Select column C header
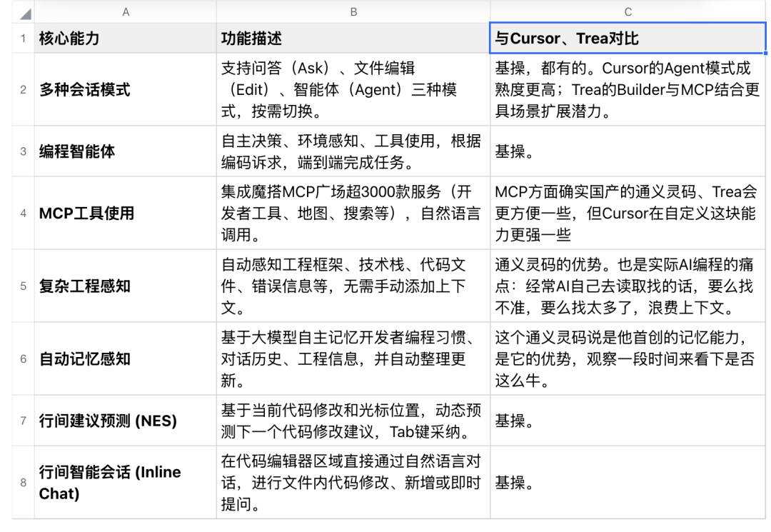This screenshot has width=771, height=532. pos(628,12)
